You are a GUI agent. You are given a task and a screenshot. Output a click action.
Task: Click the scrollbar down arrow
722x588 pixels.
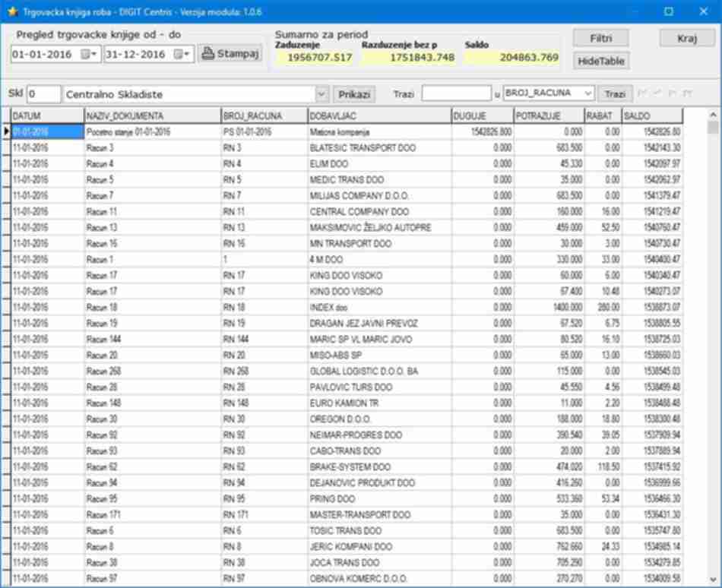(x=713, y=579)
